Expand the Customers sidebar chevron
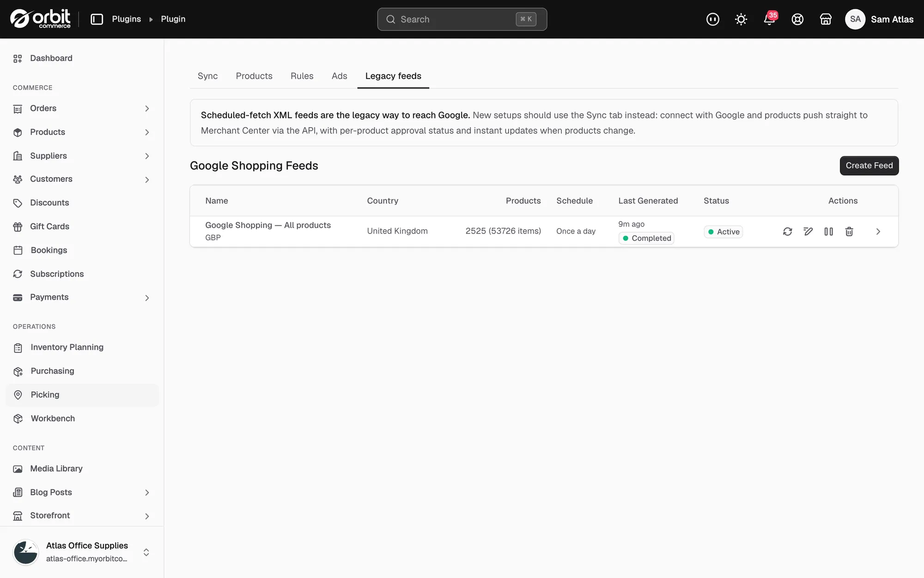Screen dimensions: 924x578 (x=147, y=179)
